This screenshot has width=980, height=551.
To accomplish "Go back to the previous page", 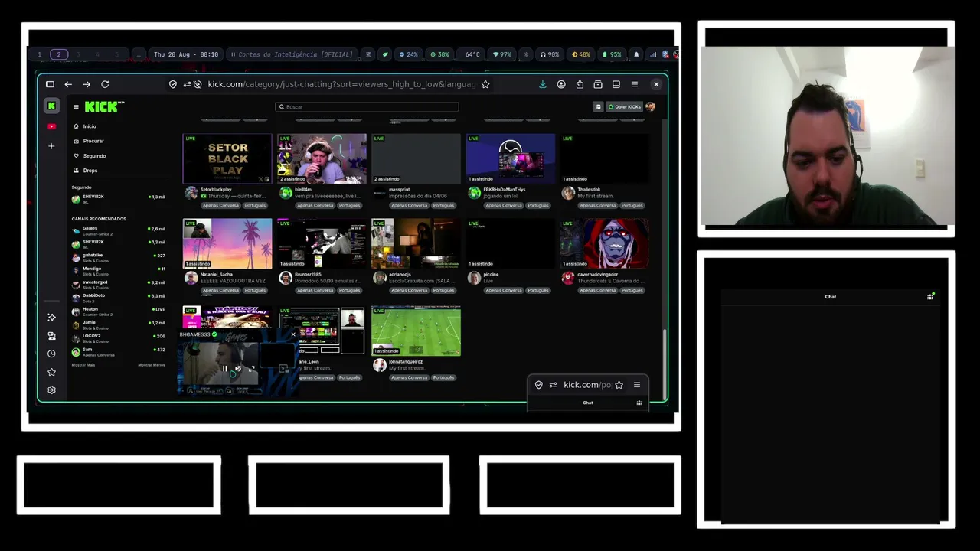I will pos(68,84).
